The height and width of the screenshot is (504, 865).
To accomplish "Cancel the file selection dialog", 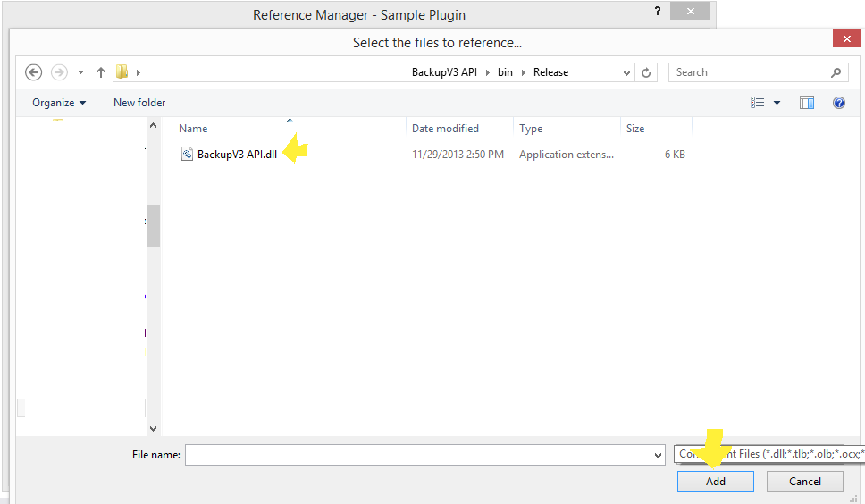I will tap(805, 482).
